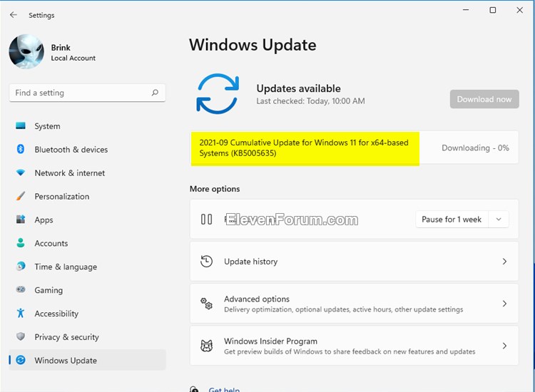The image size is (535, 392).
Task: Select Windows Update in sidebar
Action: tap(87, 360)
